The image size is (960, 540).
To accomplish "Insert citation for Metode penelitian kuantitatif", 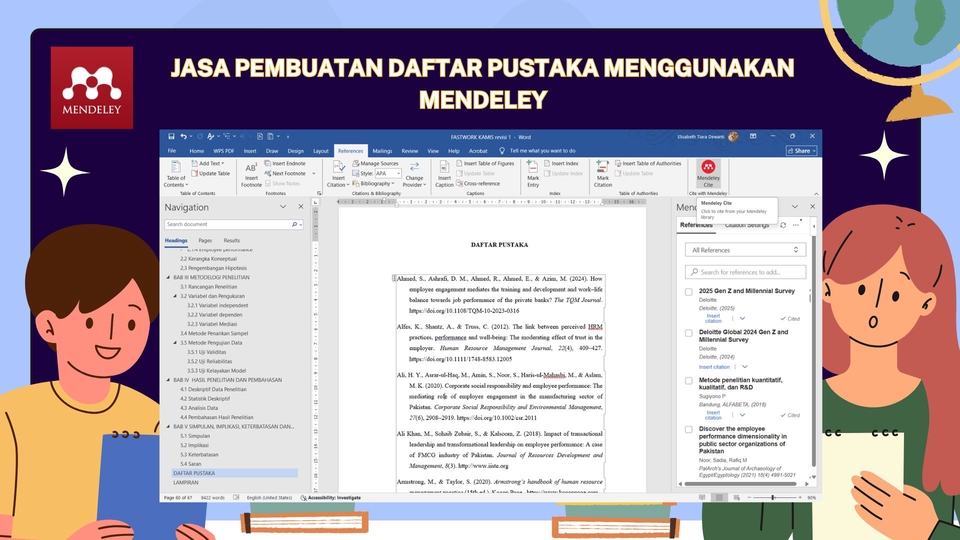I will (x=713, y=415).
